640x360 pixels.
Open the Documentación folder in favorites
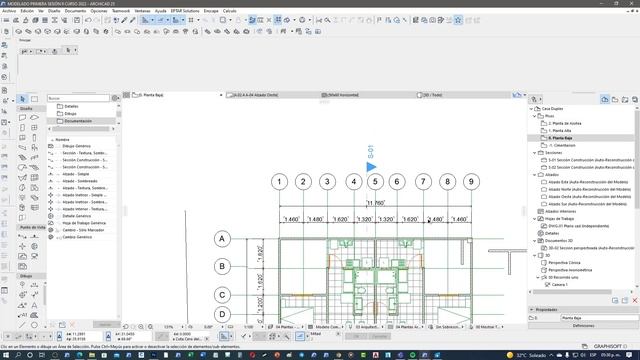pos(78,121)
